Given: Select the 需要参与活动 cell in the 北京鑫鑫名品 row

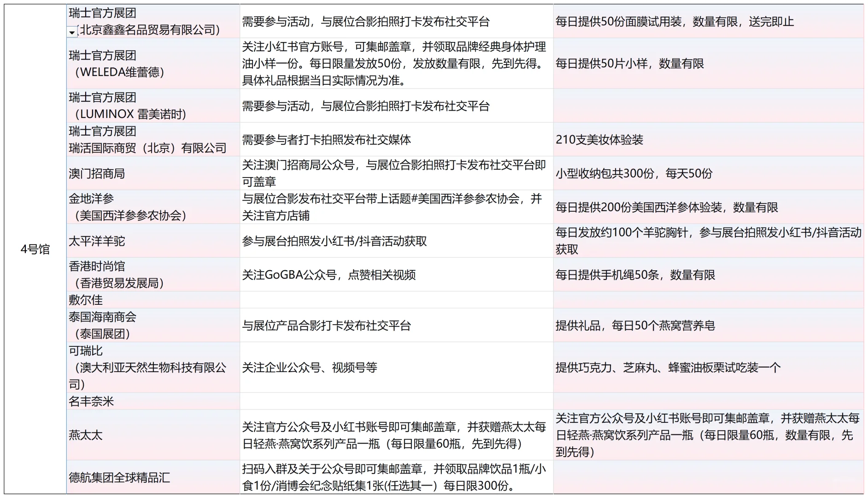Looking at the screenshot, I should 396,21.
